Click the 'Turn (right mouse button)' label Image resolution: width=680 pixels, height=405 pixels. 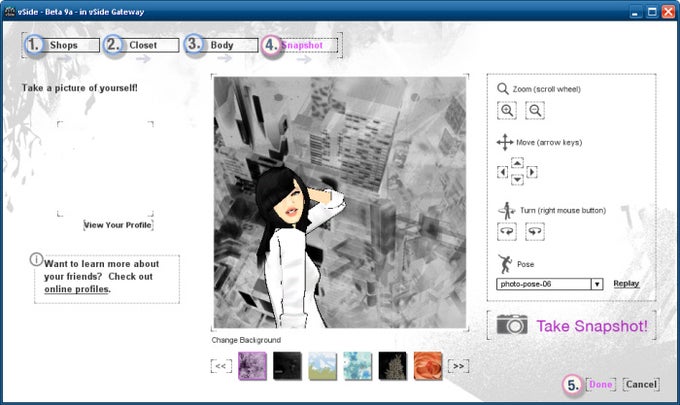(563, 210)
